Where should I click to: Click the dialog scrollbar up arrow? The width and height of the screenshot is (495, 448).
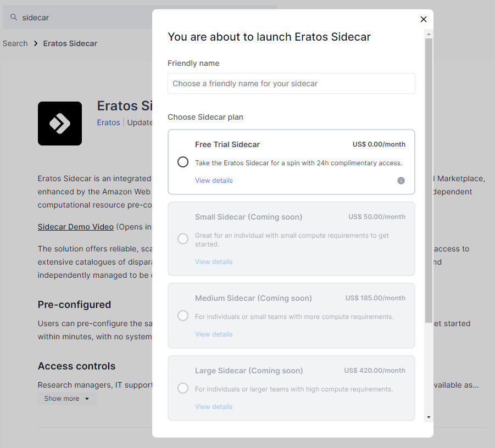(429, 33)
